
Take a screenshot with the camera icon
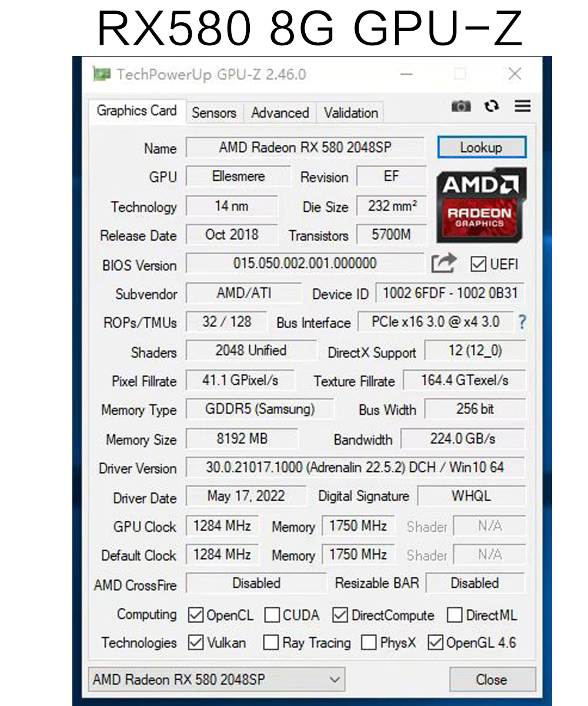click(461, 106)
